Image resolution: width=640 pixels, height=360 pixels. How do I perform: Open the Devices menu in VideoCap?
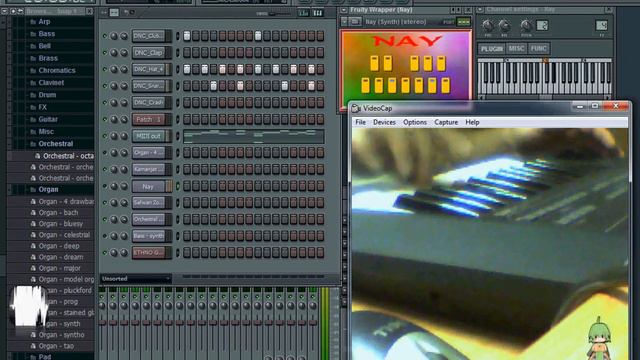coord(384,122)
